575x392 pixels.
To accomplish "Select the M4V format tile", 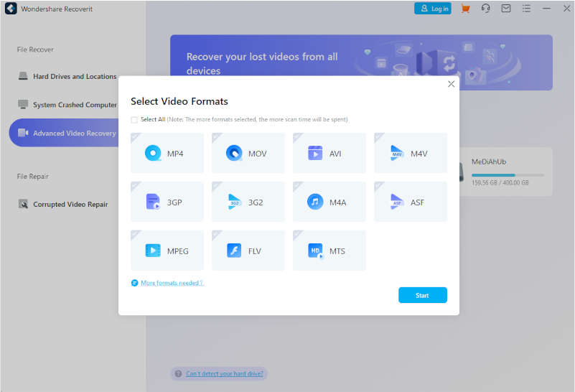I will coord(410,153).
